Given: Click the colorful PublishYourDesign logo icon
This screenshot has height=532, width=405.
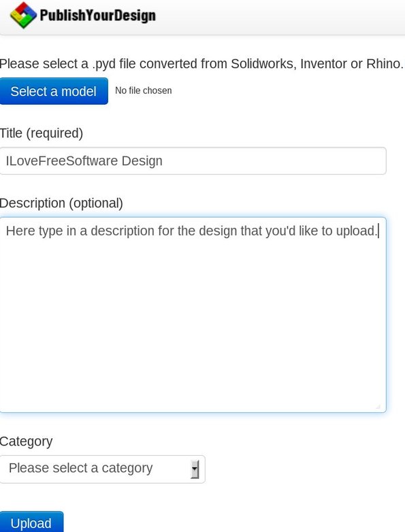Looking at the screenshot, I should pos(23,15).
